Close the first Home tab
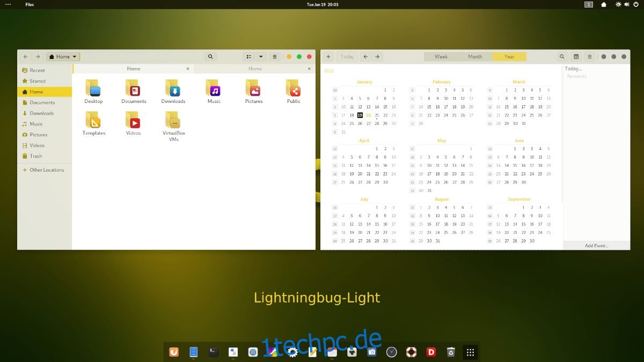This screenshot has height=362, width=644. [x=188, y=69]
